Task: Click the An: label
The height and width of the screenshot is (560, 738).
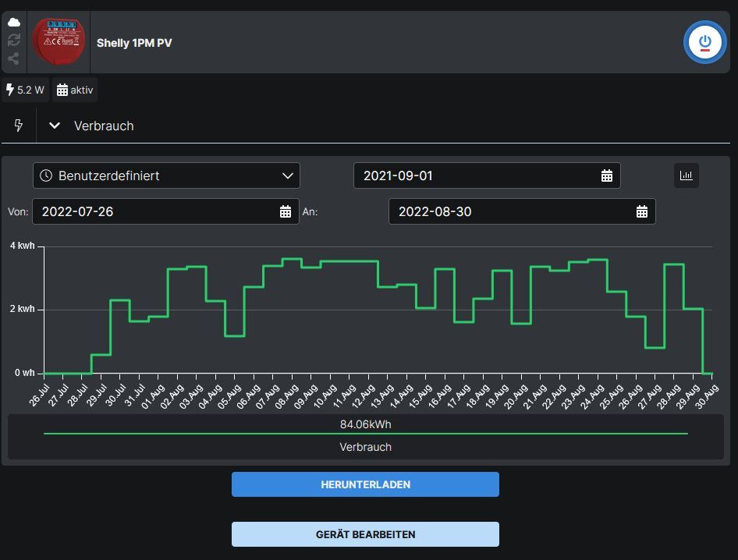Action: point(310,212)
